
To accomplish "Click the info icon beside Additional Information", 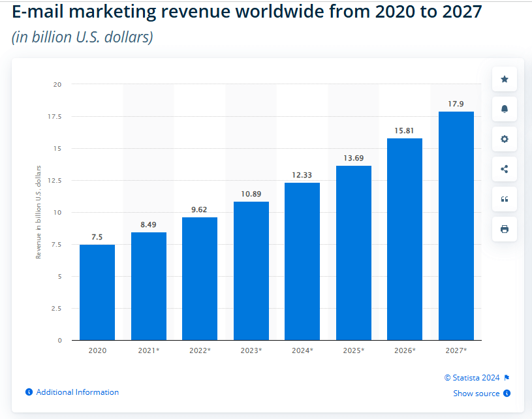I will (29, 392).
